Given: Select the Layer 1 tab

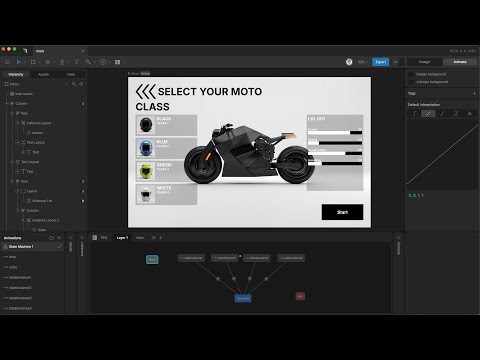Looking at the screenshot, I should (122, 238).
